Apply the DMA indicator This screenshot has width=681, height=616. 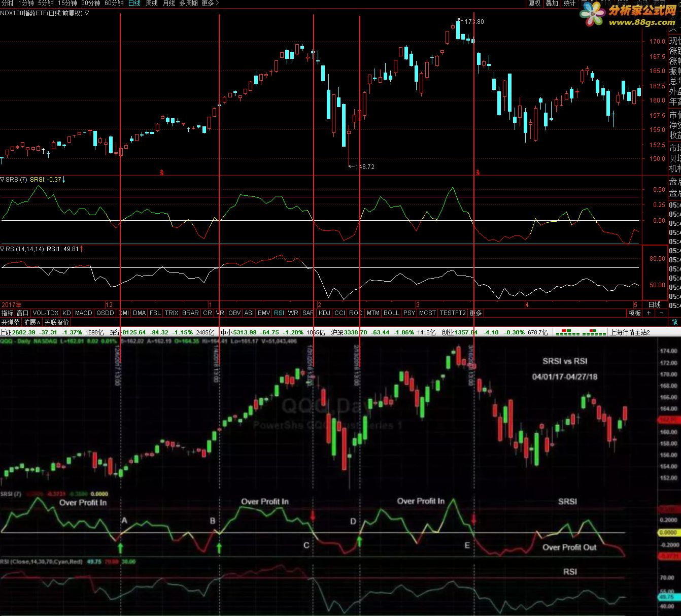140,313
